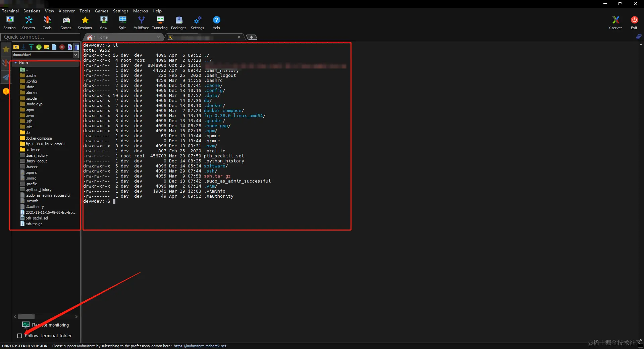Viewport: 644px width, 349px height.
Task: Open the sidebar Sessions star tab
Action: tap(6, 50)
